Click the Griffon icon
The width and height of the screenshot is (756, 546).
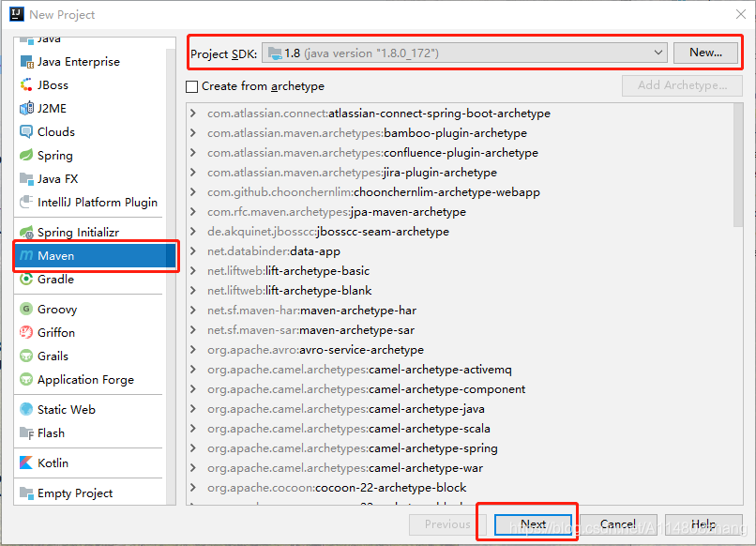[26, 332]
